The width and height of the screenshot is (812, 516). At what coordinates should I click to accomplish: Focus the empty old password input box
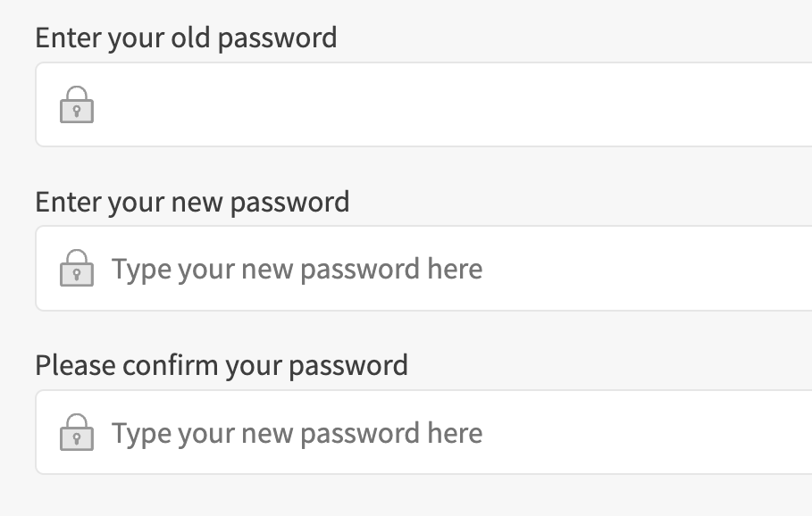[447, 105]
